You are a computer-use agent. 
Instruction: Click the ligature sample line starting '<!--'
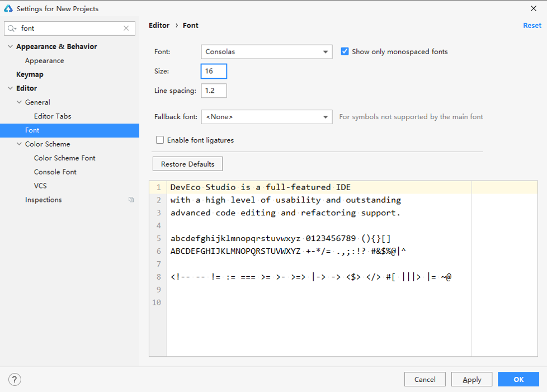[311, 277]
